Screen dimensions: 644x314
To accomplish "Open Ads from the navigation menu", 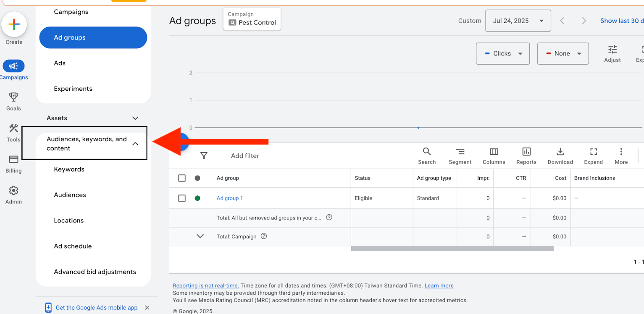I will (59, 63).
